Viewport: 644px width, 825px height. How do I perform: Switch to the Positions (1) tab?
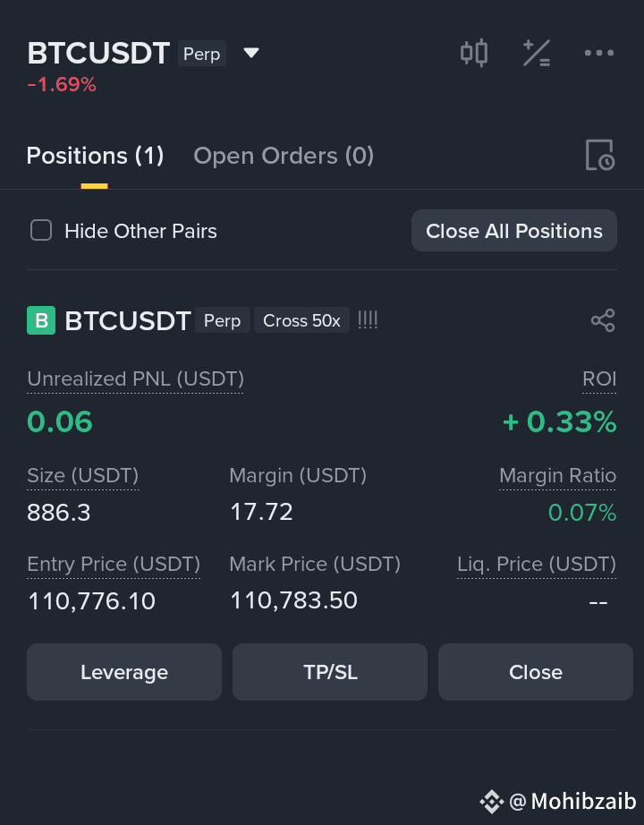point(95,156)
